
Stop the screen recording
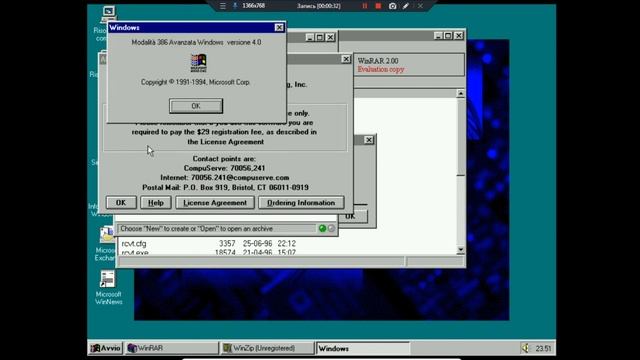pyautogui.click(x=378, y=6)
